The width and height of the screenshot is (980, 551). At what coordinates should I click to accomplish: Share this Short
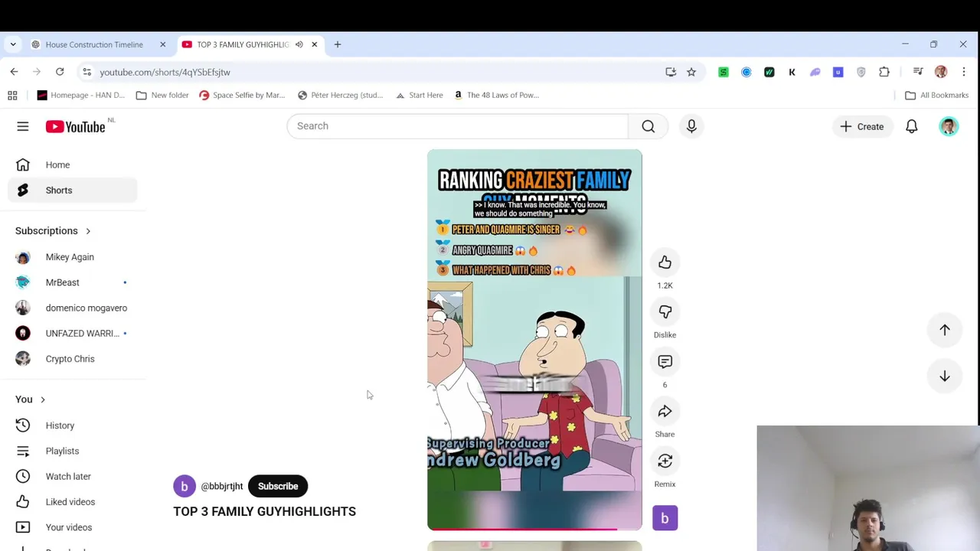click(665, 412)
